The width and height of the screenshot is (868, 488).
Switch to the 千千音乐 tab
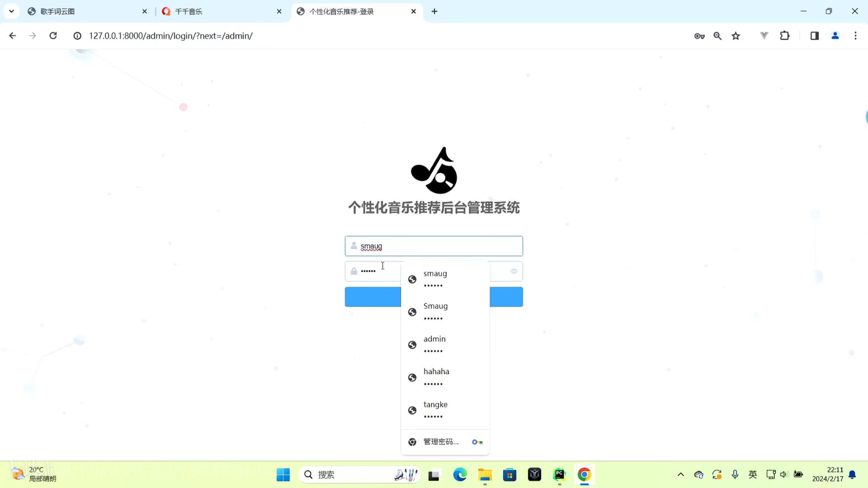pyautogui.click(x=222, y=12)
